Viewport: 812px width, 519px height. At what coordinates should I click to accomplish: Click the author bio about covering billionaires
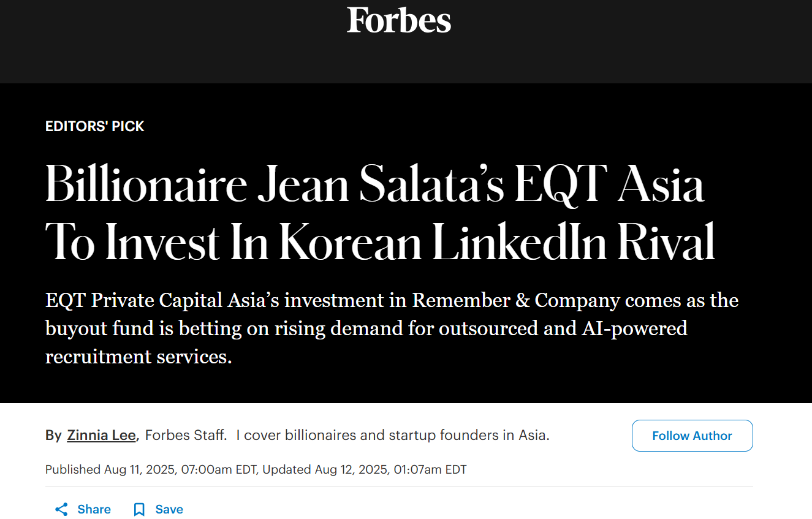393,436
